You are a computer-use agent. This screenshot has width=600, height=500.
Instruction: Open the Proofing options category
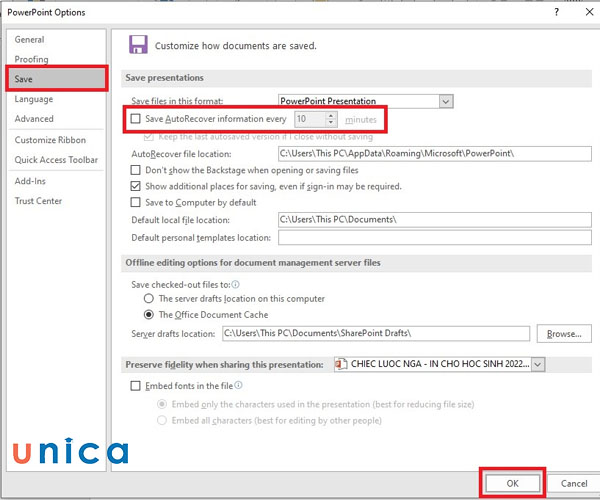[31, 59]
